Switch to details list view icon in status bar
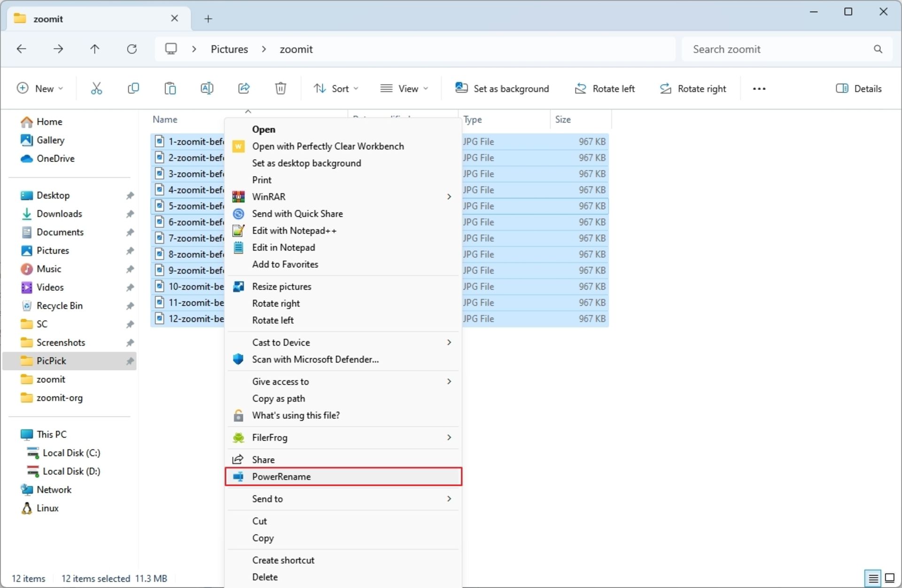902x588 pixels. click(873, 578)
